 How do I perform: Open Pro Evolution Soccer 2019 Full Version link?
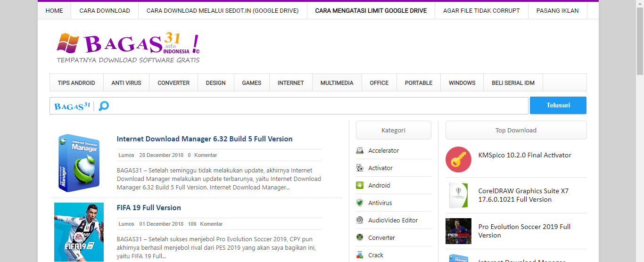(524, 231)
